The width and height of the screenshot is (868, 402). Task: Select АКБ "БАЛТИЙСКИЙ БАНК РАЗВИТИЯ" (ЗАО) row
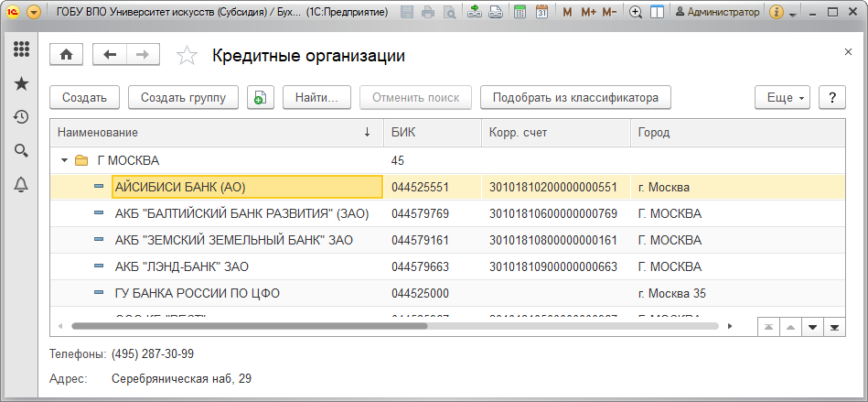click(x=447, y=214)
